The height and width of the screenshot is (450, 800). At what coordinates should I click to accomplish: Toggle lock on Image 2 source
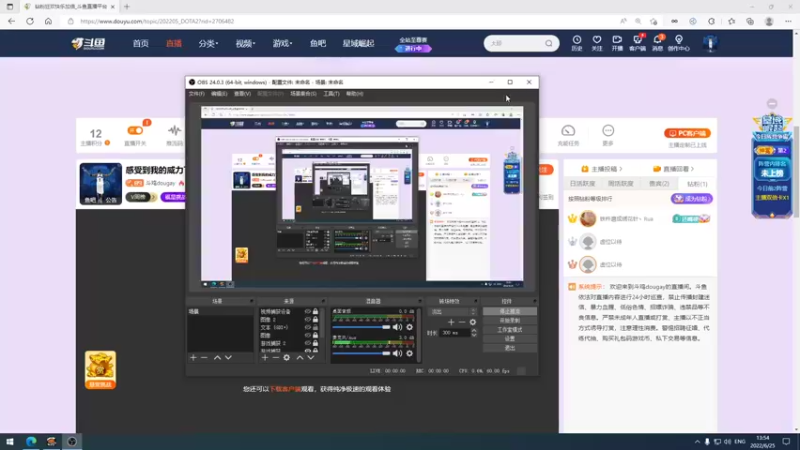315,319
